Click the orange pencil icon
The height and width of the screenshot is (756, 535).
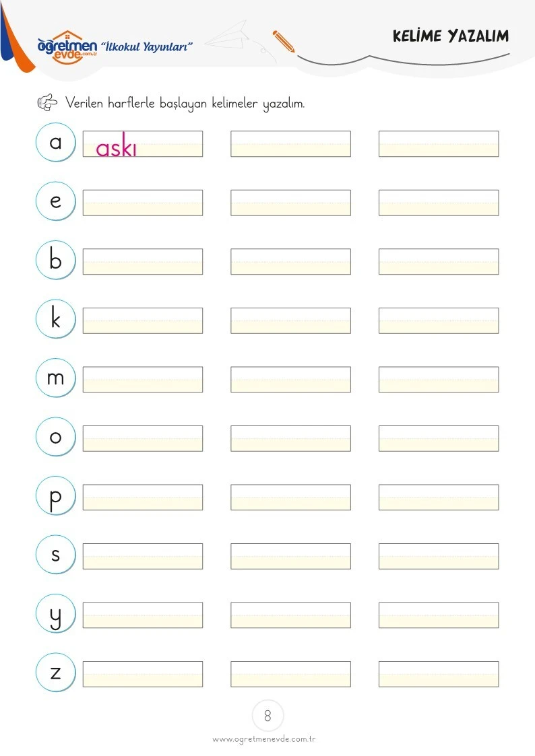[283, 42]
